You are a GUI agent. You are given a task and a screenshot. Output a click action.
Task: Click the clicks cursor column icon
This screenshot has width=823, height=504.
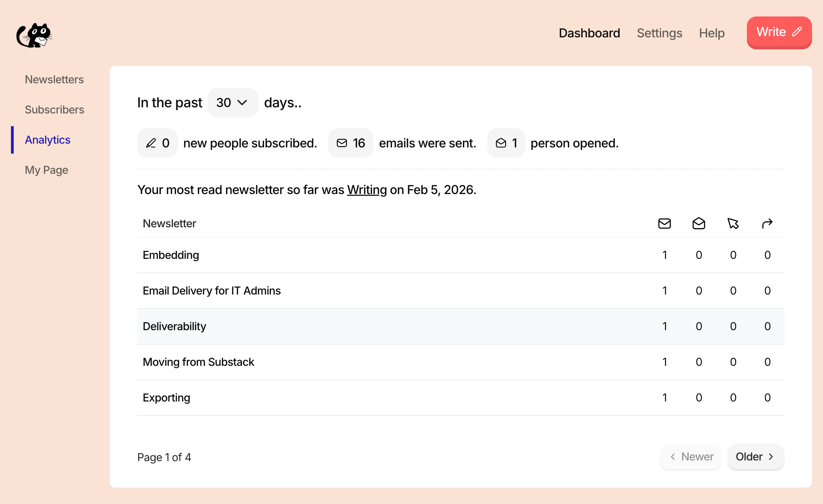pyautogui.click(x=733, y=224)
